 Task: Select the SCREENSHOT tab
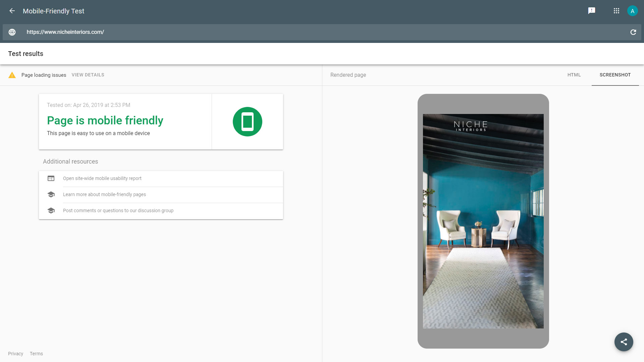pyautogui.click(x=615, y=75)
